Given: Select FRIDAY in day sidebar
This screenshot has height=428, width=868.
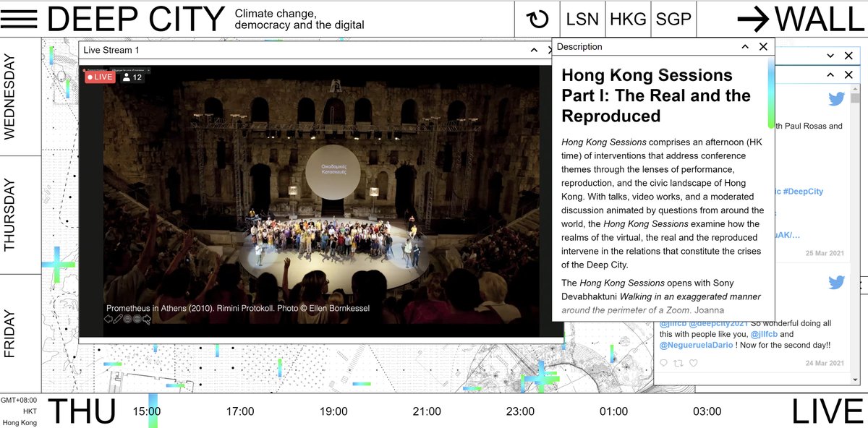Looking at the screenshot, I should pyautogui.click(x=11, y=333).
